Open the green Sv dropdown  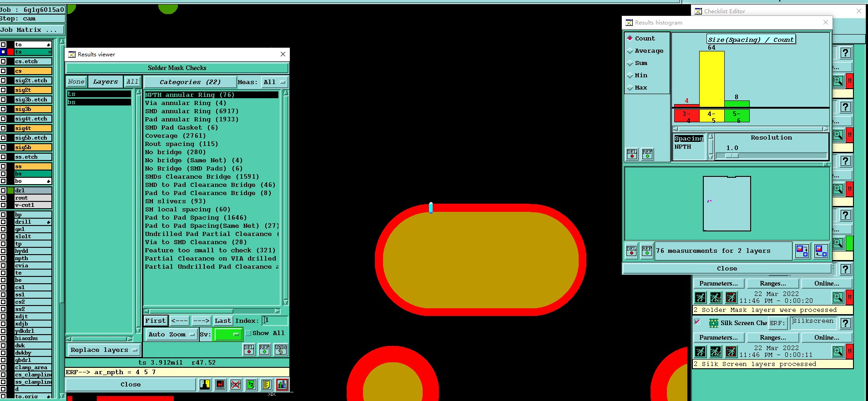pyautogui.click(x=227, y=335)
